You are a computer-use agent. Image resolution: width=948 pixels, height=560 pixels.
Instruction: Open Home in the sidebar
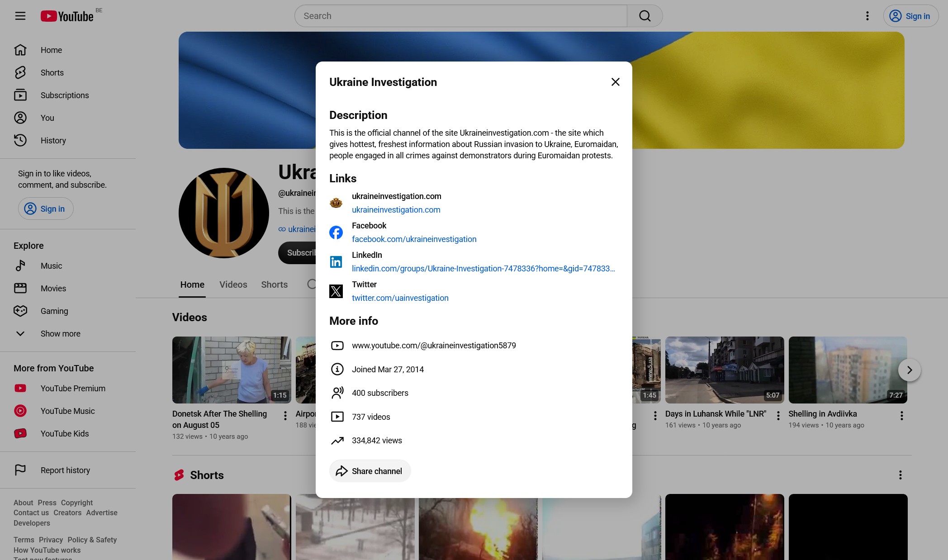pyautogui.click(x=68, y=50)
